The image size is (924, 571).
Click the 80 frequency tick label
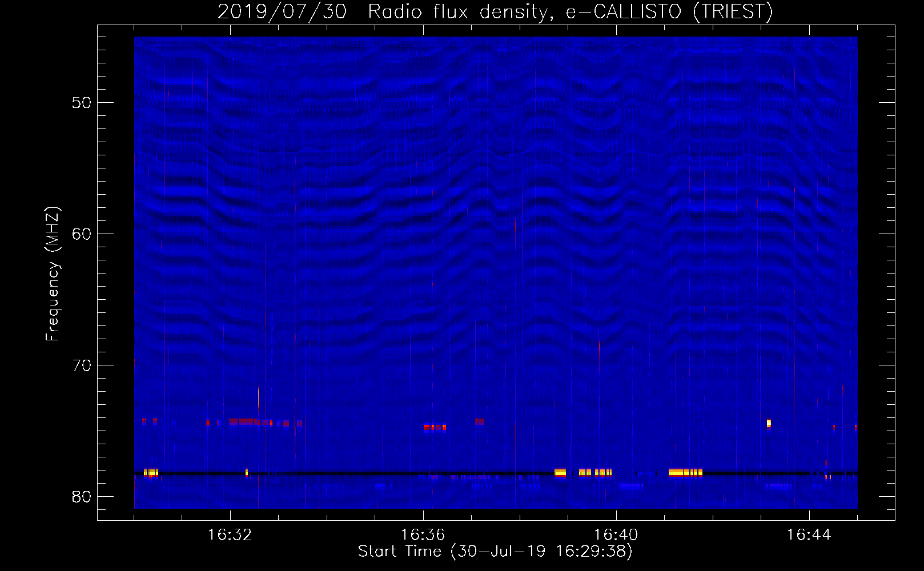click(x=82, y=497)
